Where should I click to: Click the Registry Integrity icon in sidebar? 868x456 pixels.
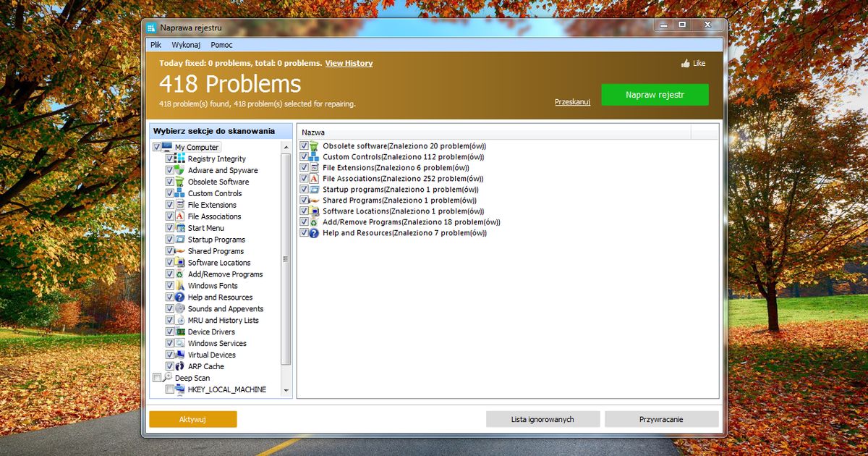(181, 159)
